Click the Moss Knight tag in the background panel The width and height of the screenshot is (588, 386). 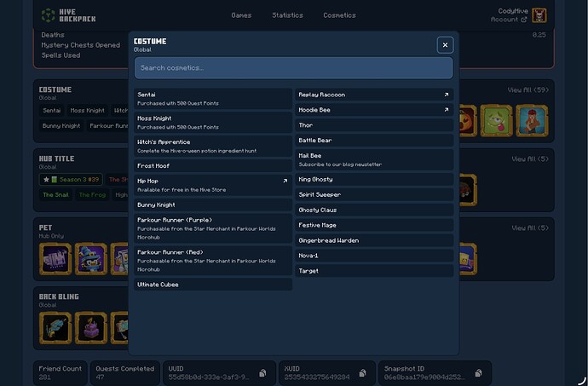coord(88,110)
